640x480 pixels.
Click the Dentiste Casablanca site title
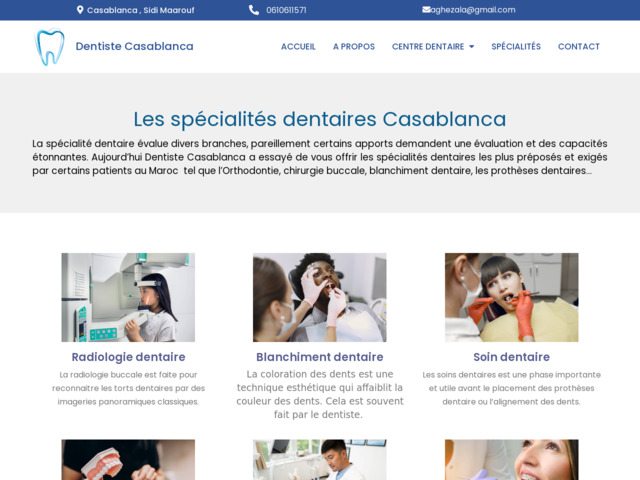click(134, 46)
